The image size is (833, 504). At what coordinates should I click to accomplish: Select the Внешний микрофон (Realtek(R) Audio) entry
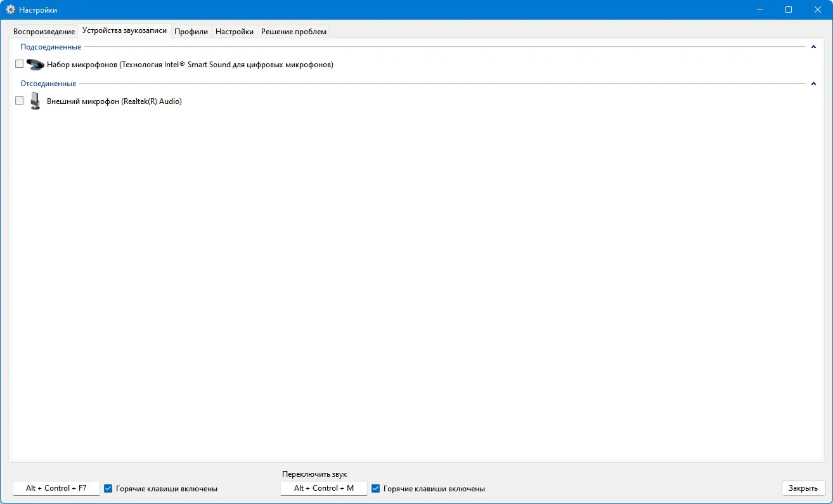point(114,101)
